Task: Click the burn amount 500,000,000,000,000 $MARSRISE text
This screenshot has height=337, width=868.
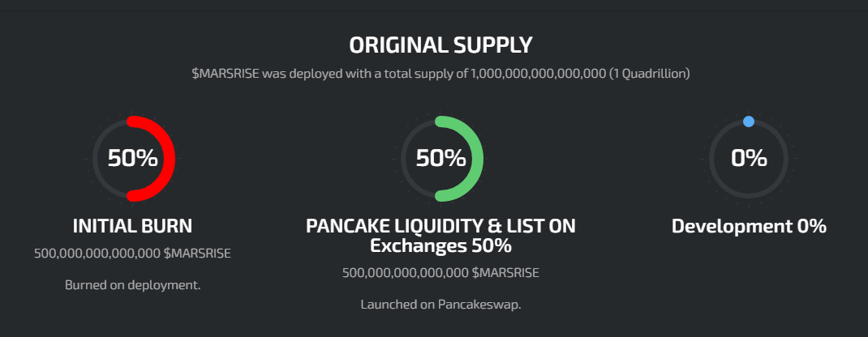Action: (133, 254)
